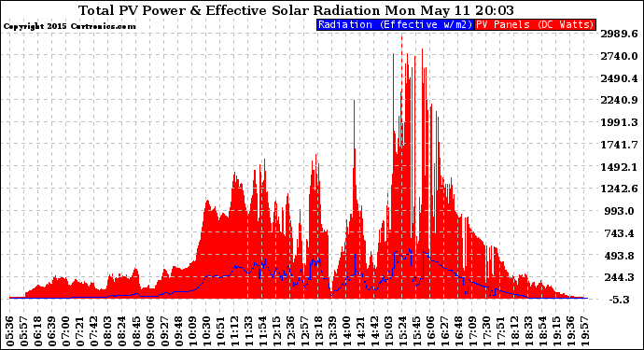Click the 09:06 time axis label

tap(150, 330)
